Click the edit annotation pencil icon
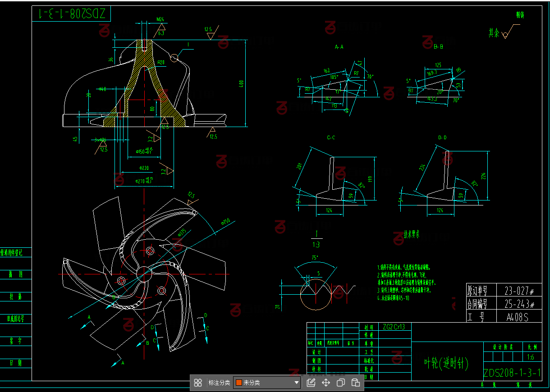The width and height of the screenshot is (550, 392). (311, 383)
